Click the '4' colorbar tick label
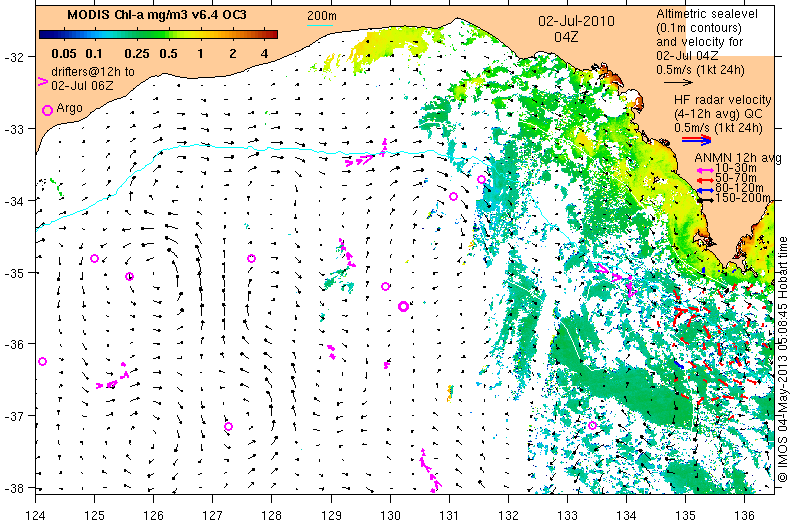 tap(264, 54)
